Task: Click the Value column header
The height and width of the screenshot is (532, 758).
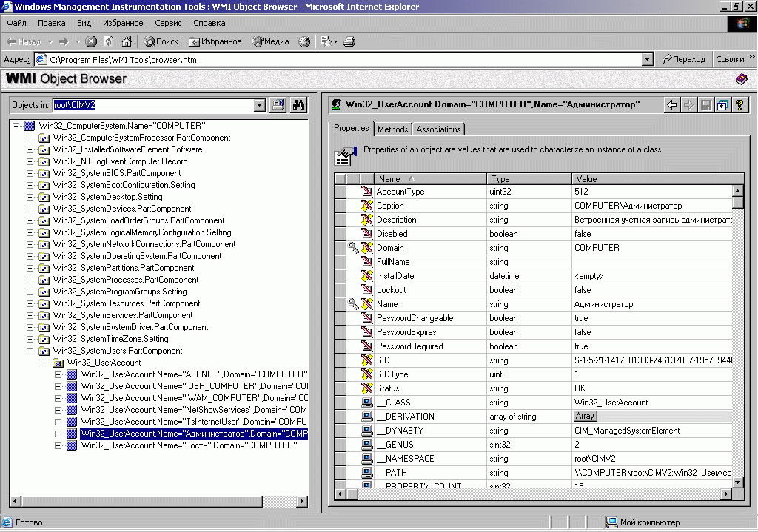Action: tap(657, 179)
